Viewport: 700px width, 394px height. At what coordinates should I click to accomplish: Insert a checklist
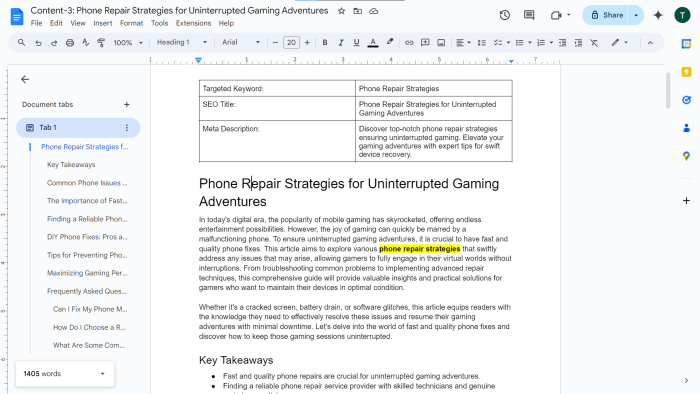click(498, 42)
